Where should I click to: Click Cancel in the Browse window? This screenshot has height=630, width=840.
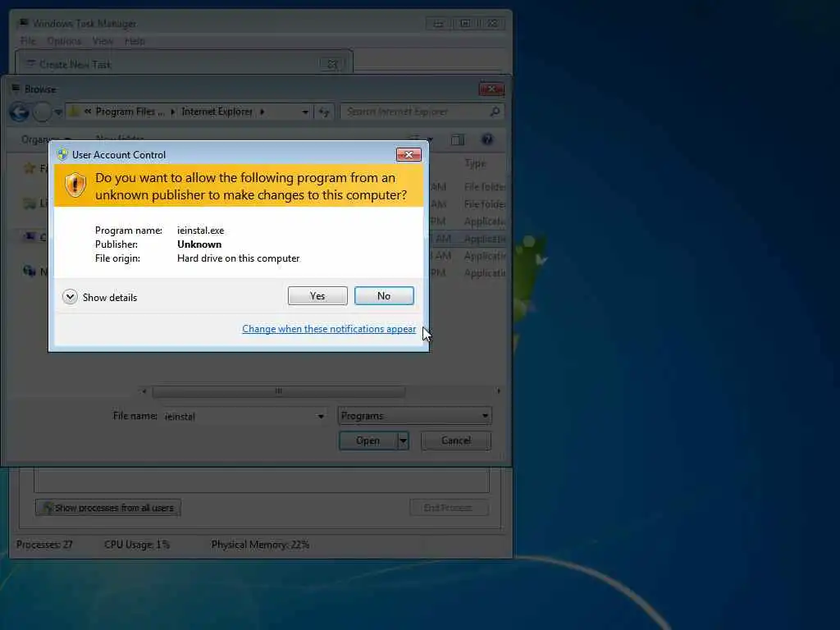pos(456,441)
